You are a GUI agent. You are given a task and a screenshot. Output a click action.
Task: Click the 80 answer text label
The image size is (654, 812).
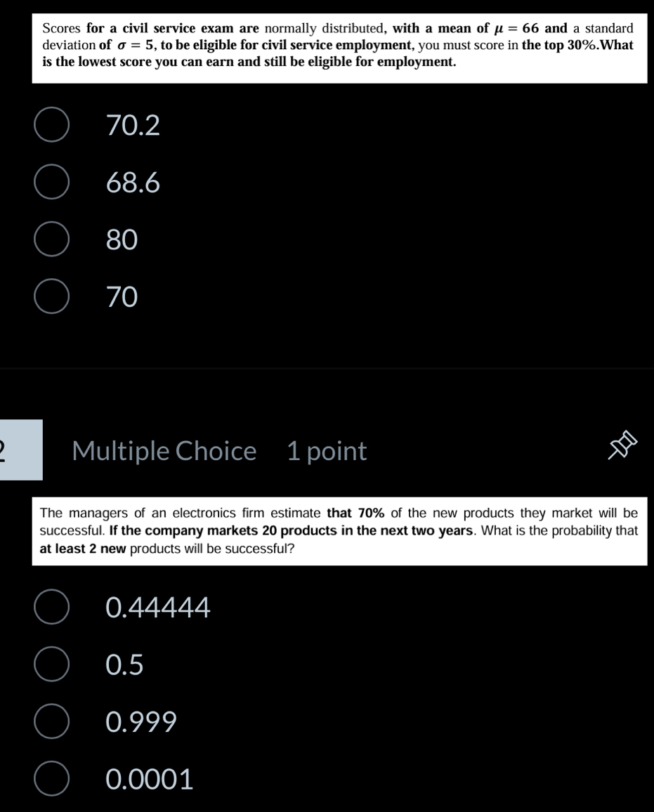(x=122, y=240)
